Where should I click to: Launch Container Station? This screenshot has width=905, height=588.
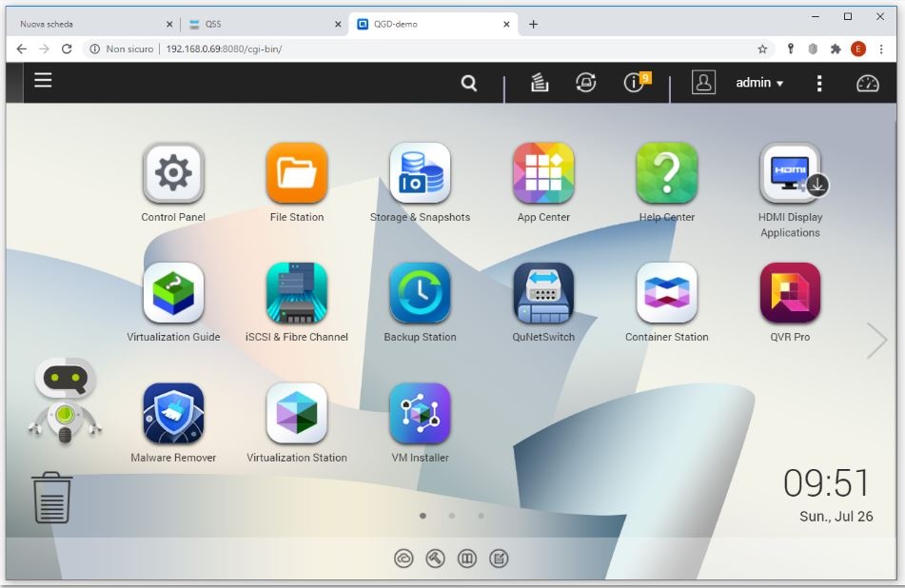pyautogui.click(x=666, y=294)
